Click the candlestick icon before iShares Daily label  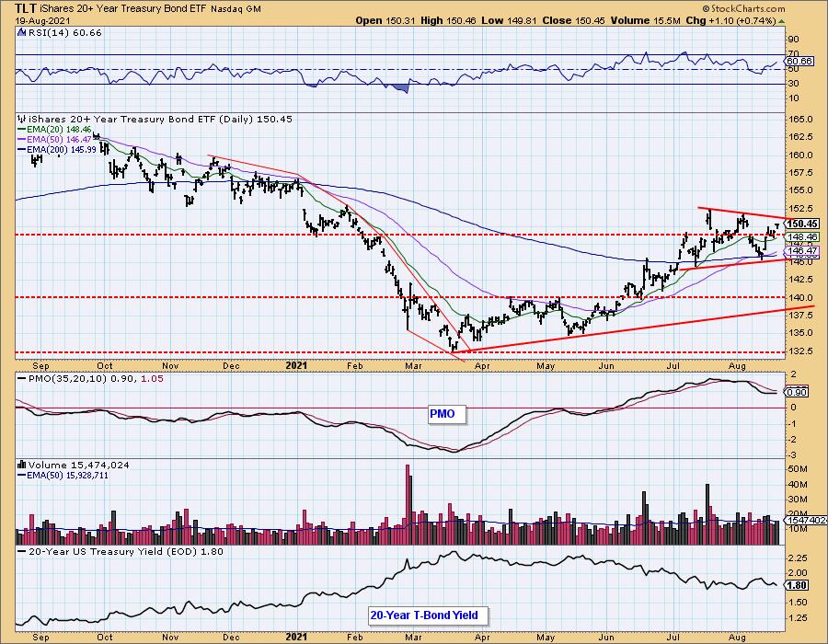22,120
